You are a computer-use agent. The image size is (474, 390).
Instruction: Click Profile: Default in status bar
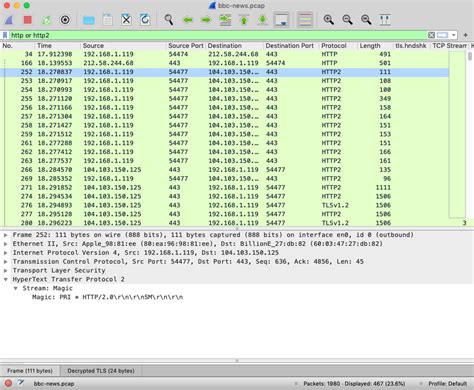pyautogui.click(x=447, y=384)
